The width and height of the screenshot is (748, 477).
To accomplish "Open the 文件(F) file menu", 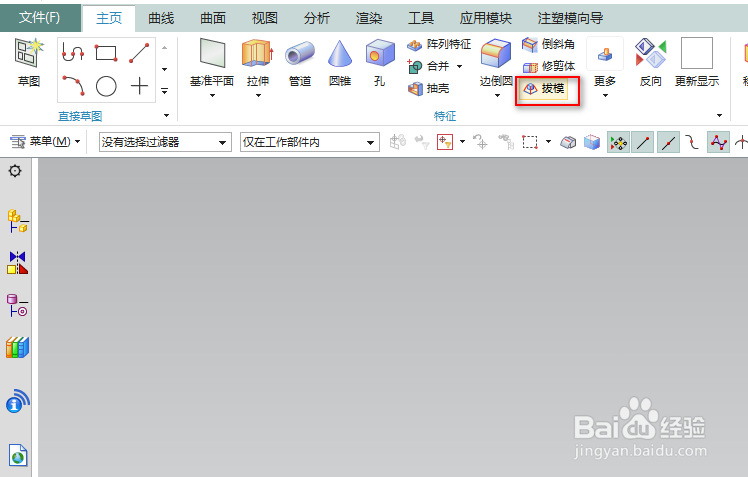I will click(40, 18).
